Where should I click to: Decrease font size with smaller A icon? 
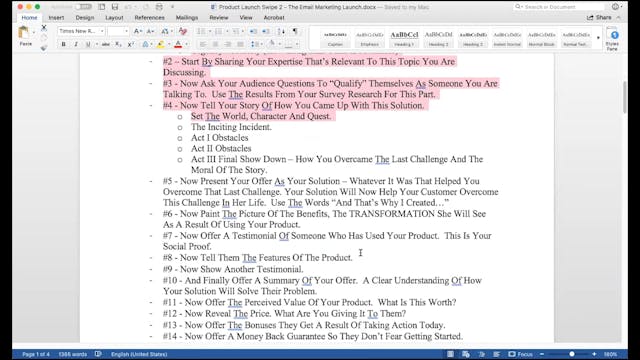pos(150,31)
